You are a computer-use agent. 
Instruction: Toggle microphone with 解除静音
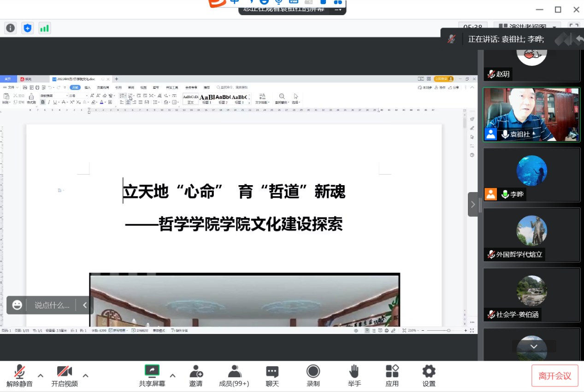19,375
